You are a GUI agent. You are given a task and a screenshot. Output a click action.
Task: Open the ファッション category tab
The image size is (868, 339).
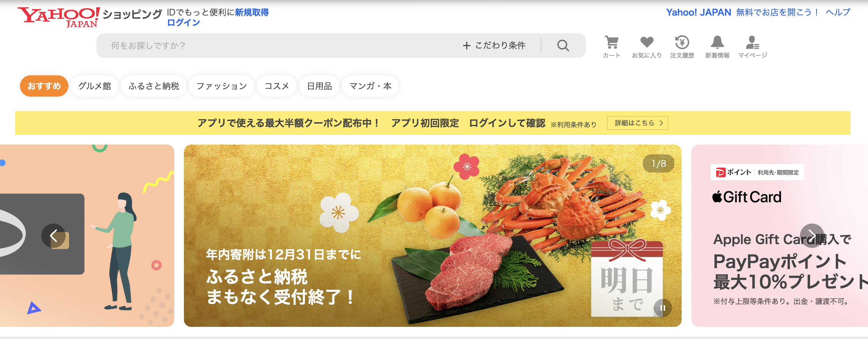tap(221, 86)
